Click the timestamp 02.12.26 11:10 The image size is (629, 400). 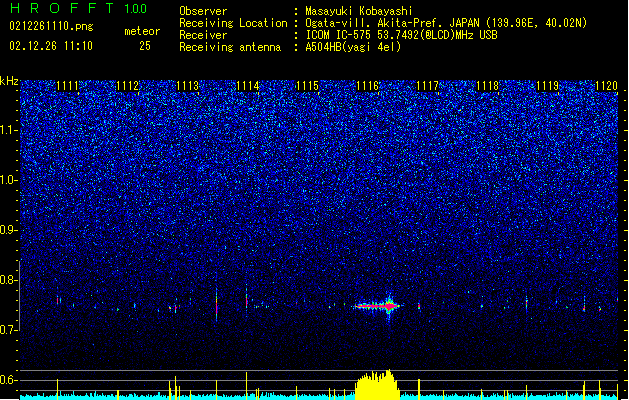(51, 46)
